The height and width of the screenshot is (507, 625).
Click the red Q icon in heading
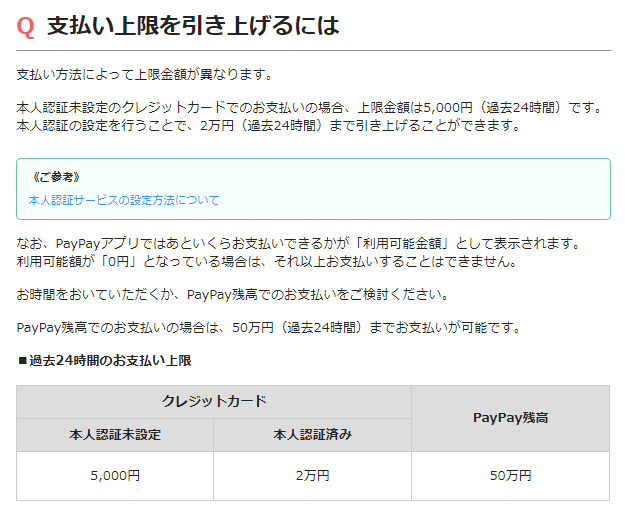pos(26,27)
